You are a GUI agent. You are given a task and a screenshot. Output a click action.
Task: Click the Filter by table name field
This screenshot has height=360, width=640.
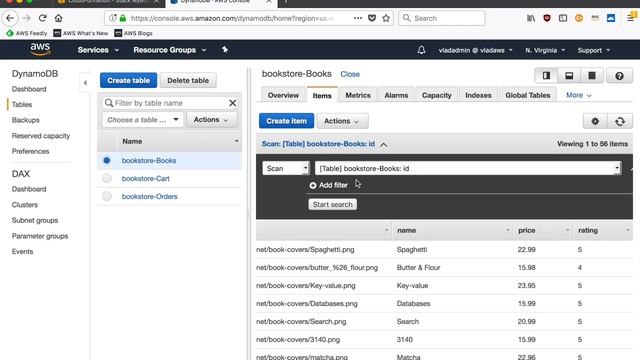[x=169, y=103]
